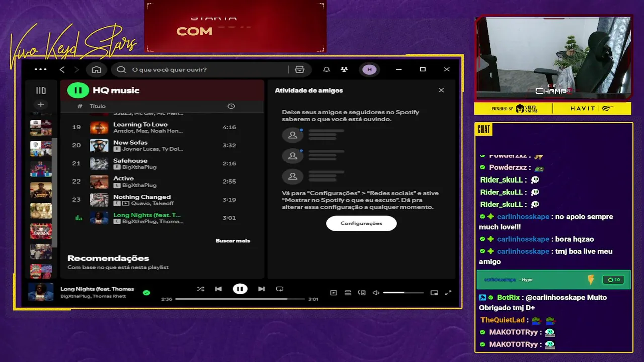The image size is (644, 362).
Task: Skip to the previous track
Action: point(218,289)
